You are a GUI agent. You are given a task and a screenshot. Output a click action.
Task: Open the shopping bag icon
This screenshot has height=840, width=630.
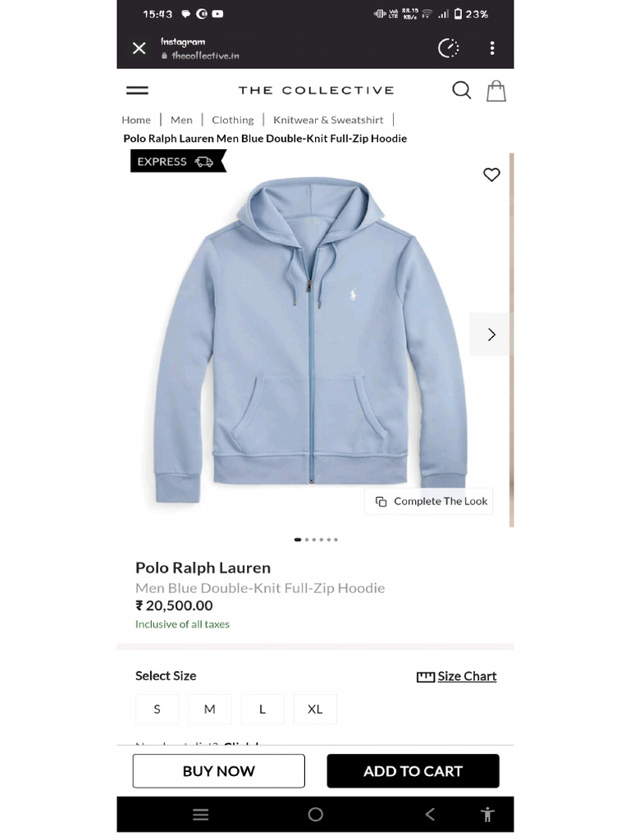coord(496,91)
